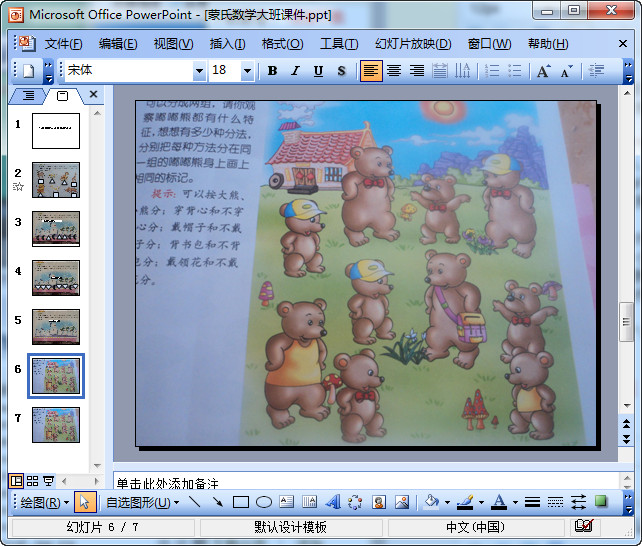This screenshot has height=546, width=642.
Task: Open the 工具(T) menu
Action: coord(339,44)
